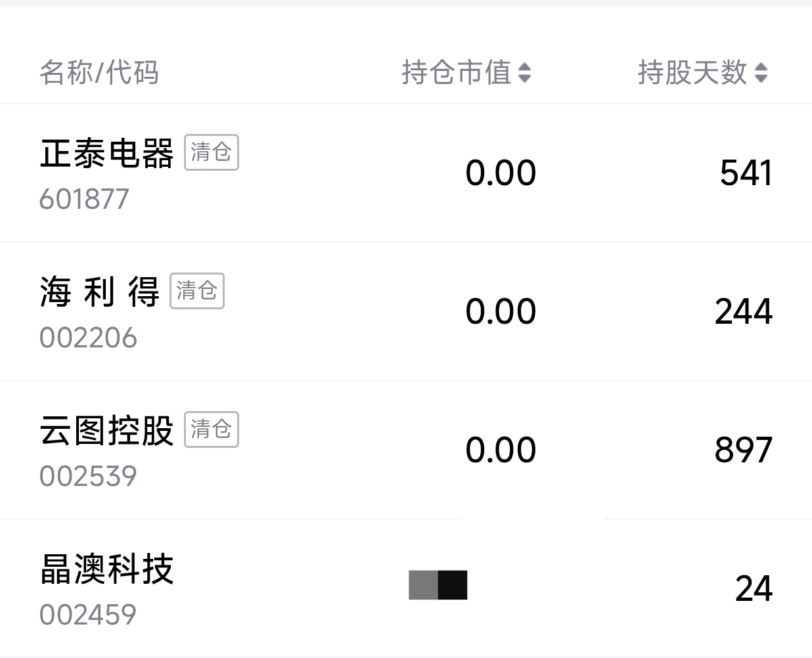Select stock code 002459
812x658 pixels.
pos(88,615)
